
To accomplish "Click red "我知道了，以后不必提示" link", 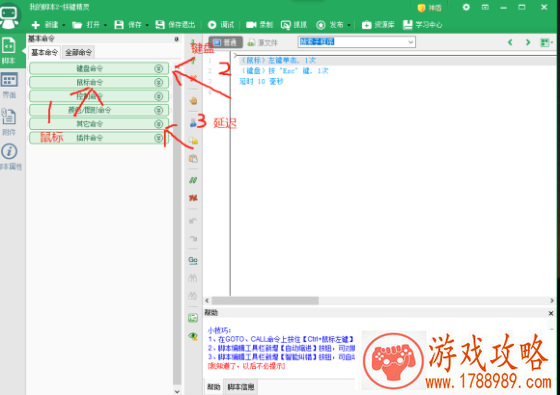I will [246, 366].
